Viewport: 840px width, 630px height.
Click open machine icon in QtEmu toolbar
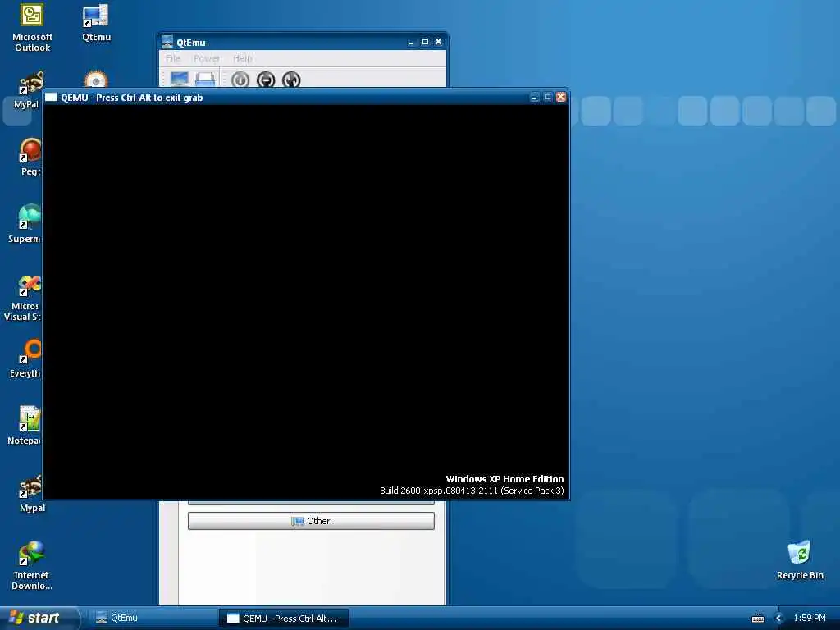(205, 80)
